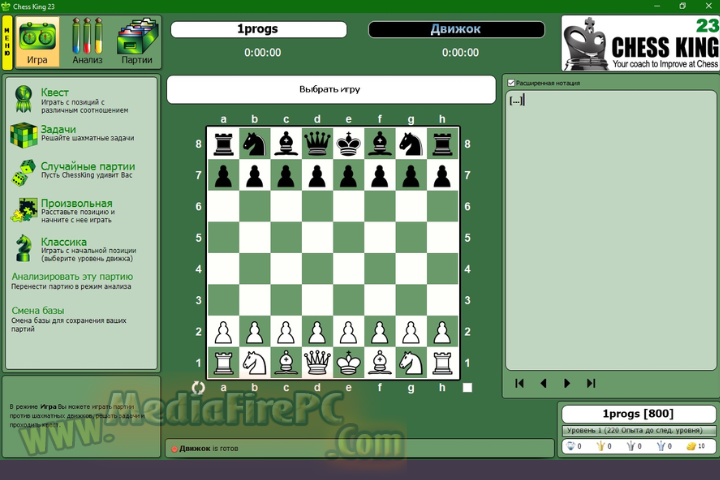This screenshot has height=480, width=720.
Task: Select the white queen on d1
Action: [x=317, y=363]
